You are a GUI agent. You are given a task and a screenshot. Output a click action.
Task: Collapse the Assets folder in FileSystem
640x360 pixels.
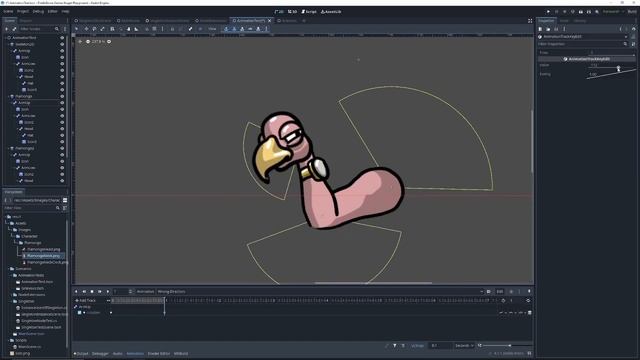(9, 224)
